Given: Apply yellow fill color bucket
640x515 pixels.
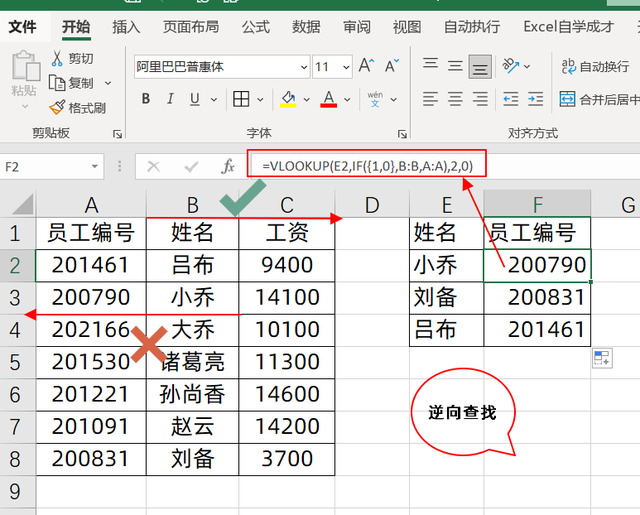Looking at the screenshot, I should tap(288, 99).
